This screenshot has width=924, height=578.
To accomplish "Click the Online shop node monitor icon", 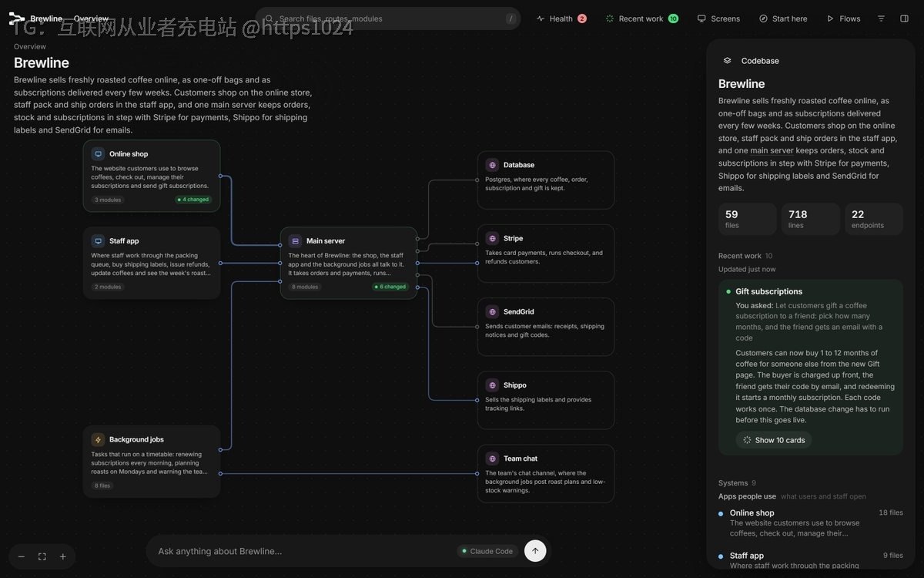I will pos(98,154).
